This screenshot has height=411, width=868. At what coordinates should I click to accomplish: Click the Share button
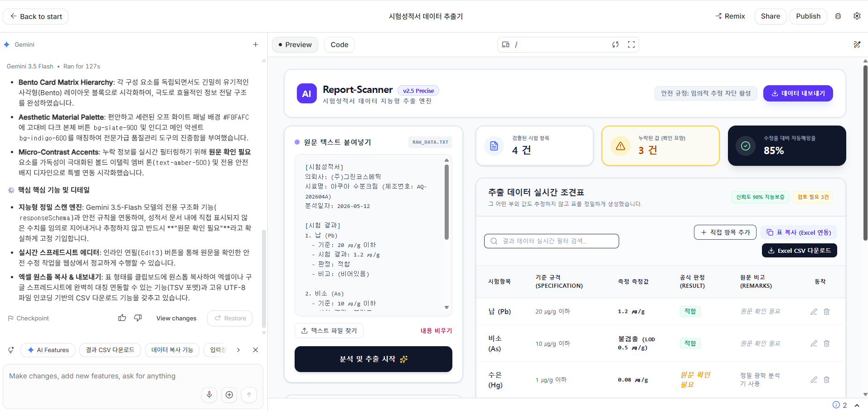(x=770, y=16)
